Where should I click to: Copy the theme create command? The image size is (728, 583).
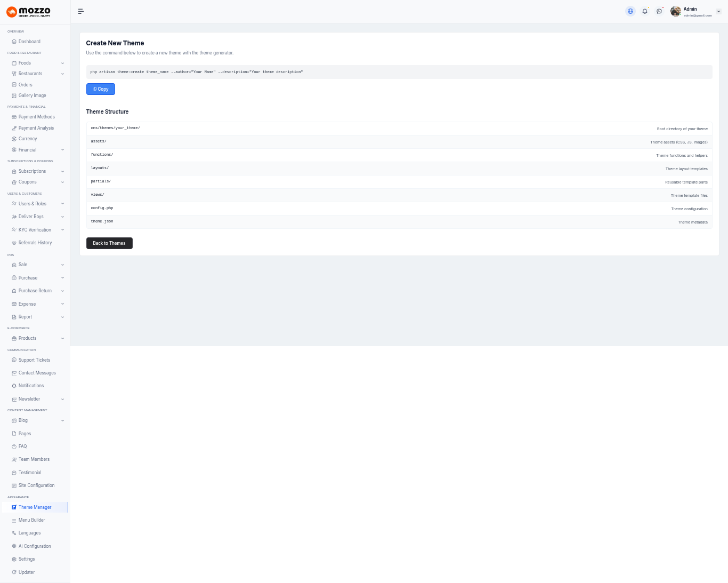(101, 89)
